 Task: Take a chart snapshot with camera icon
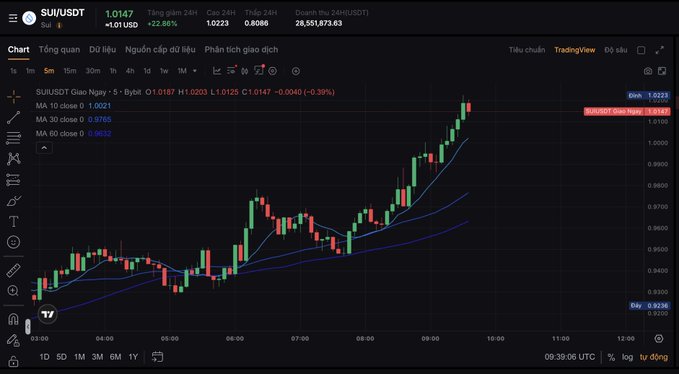pos(648,71)
